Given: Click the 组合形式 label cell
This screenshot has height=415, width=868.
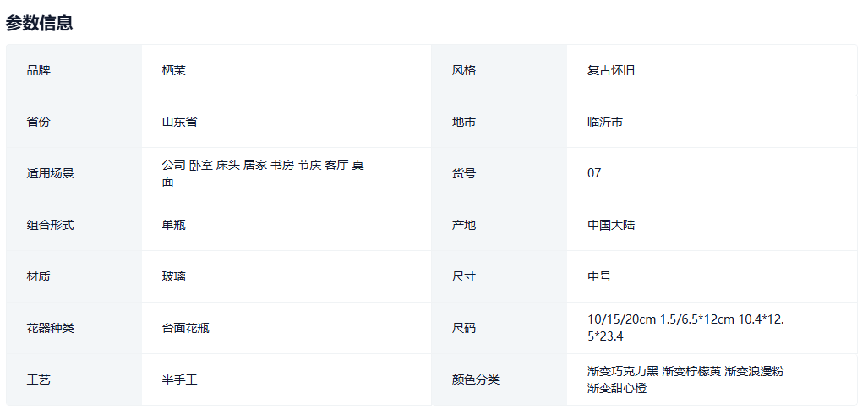Looking at the screenshot, I should click(50, 225).
